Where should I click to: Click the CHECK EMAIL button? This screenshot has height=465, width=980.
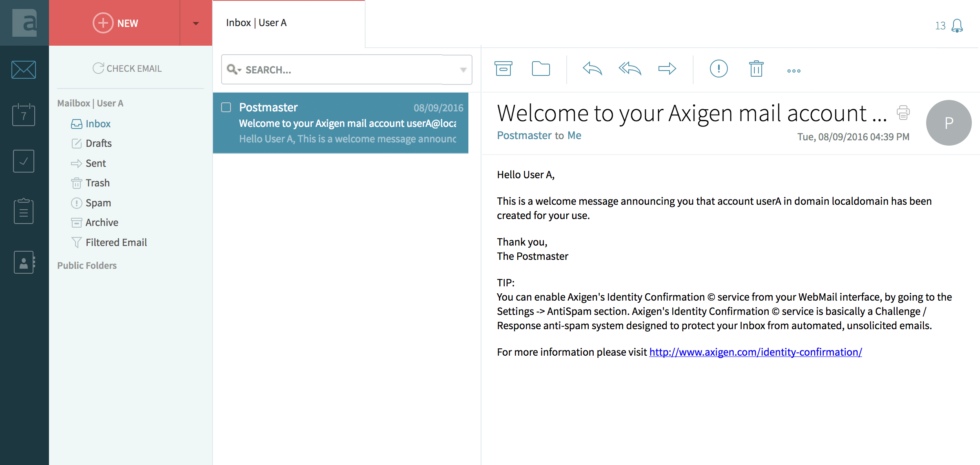tap(127, 69)
